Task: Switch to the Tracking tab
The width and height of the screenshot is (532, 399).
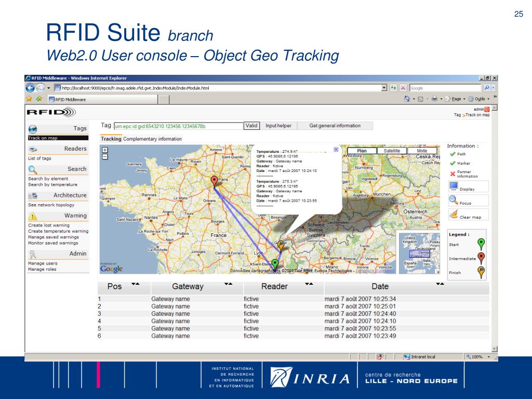Action: pyautogui.click(x=111, y=139)
